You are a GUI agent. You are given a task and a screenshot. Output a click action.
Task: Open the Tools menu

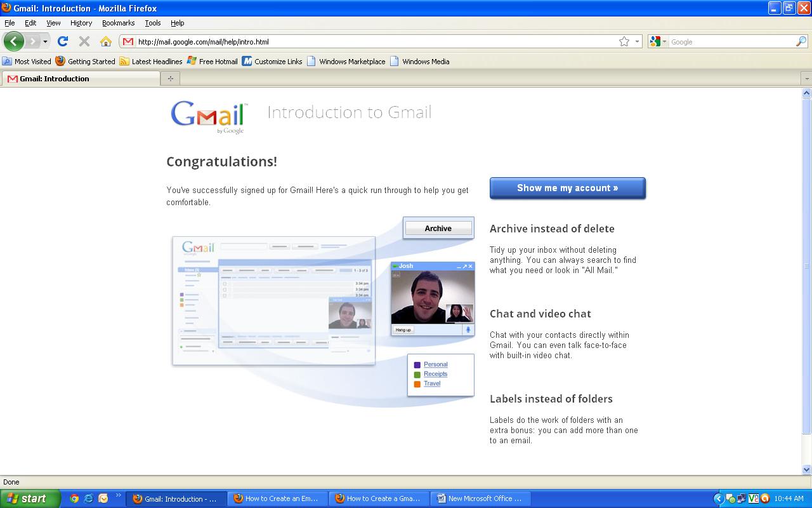(x=153, y=23)
